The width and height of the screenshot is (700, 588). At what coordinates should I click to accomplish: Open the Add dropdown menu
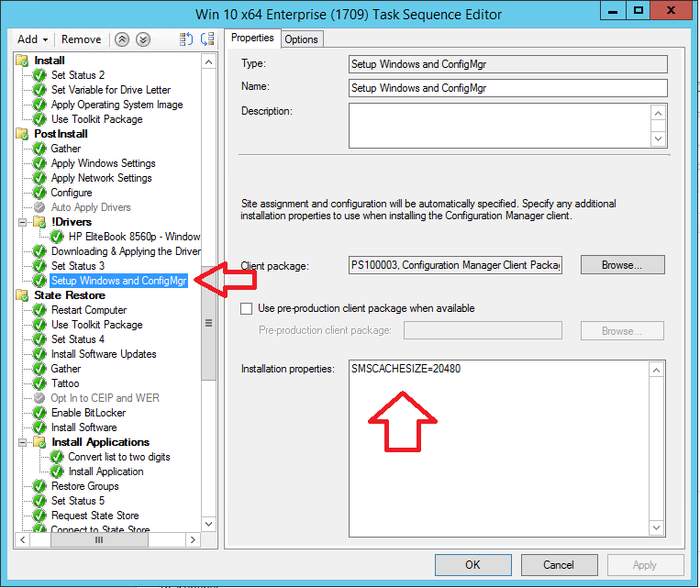click(33, 39)
